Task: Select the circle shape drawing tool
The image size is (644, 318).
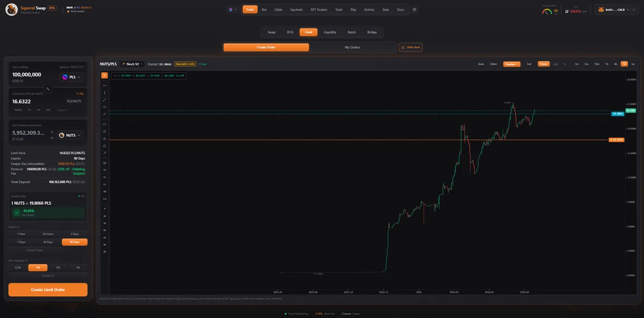Action: tap(104, 146)
